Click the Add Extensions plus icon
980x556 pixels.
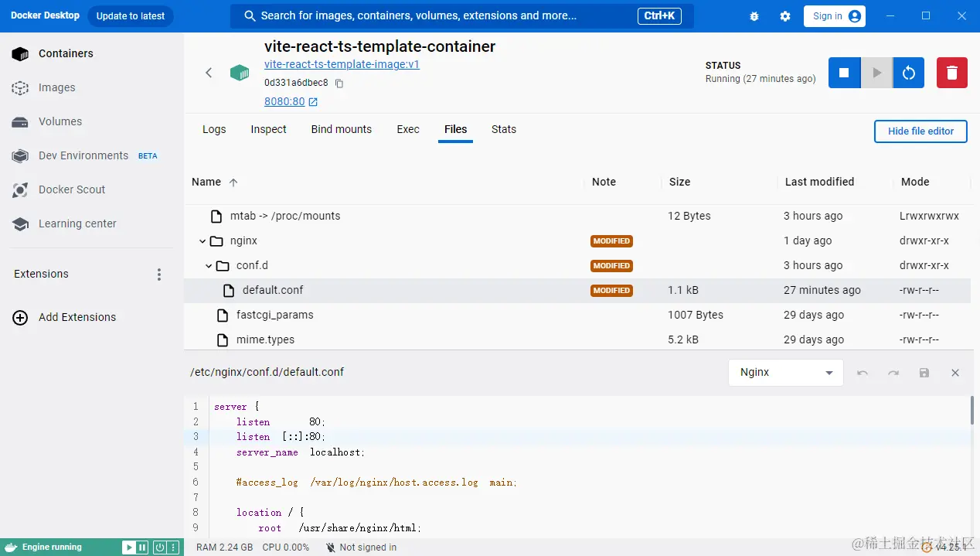click(x=20, y=317)
